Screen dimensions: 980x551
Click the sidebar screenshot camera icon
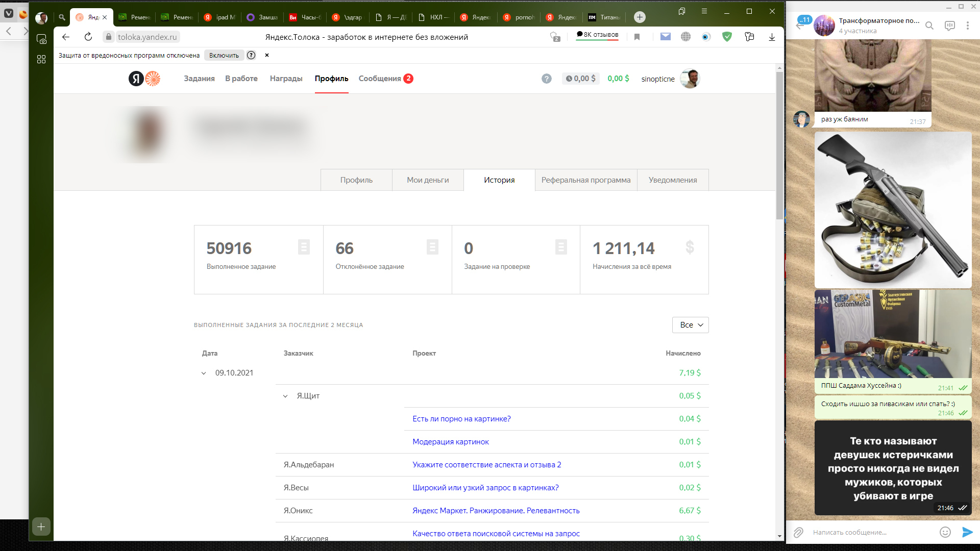pos(41,39)
